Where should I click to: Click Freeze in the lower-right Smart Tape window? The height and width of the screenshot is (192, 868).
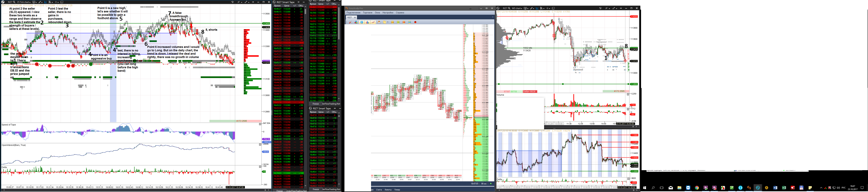(x=316, y=189)
